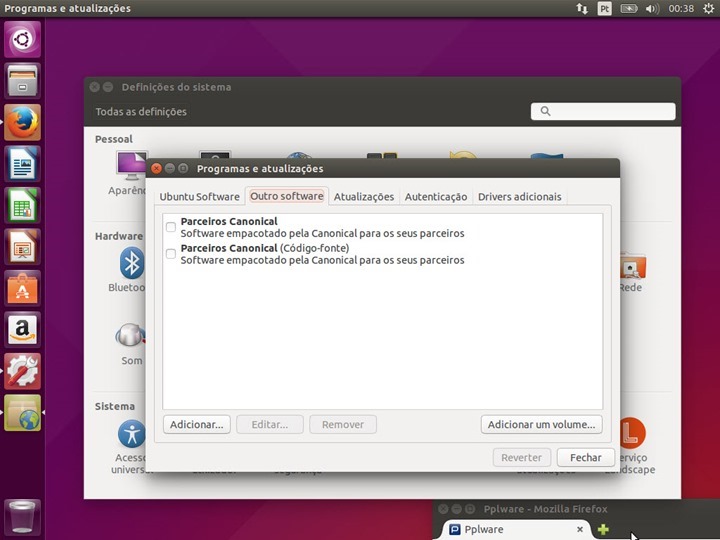The width and height of the screenshot is (720, 540).
Task: Open Ubuntu Software Center launcher icon
Action: (22, 288)
